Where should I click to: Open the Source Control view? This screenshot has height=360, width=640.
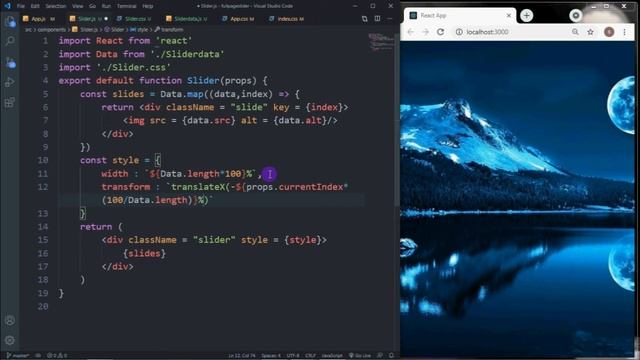click(10, 62)
